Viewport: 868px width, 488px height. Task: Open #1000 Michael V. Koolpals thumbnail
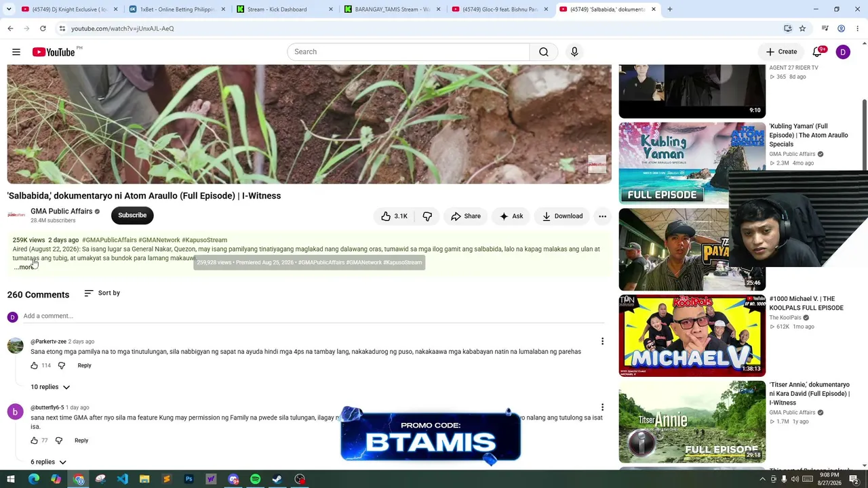point(692,335)
